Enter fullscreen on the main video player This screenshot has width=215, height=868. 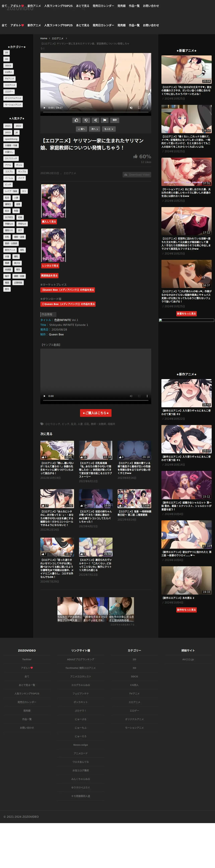(139, 108)
